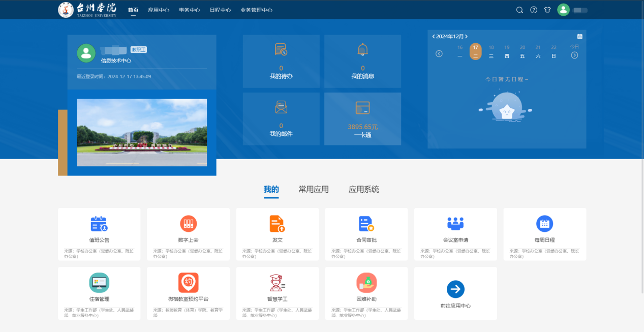The width and height of the screenshot is (644, 332).
Task: Open the theme skin shirt icon
Action: point(547,10)
